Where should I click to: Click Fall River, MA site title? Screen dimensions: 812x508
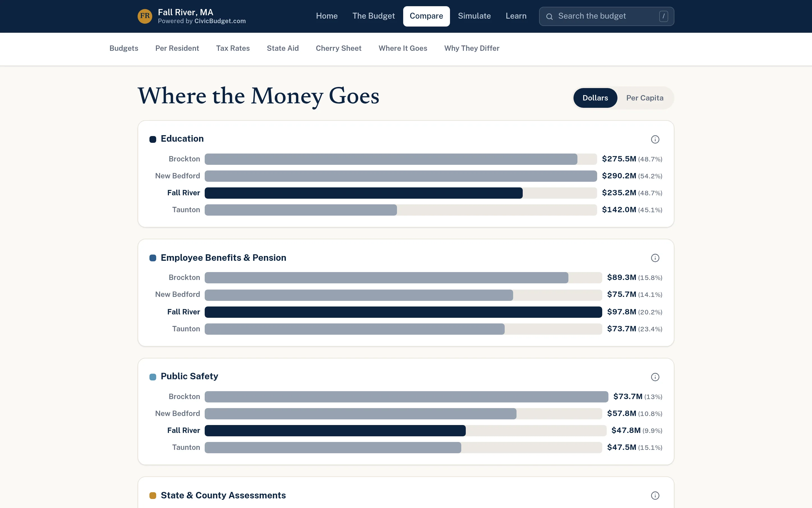pyautogui.click(x=186, y=12)
